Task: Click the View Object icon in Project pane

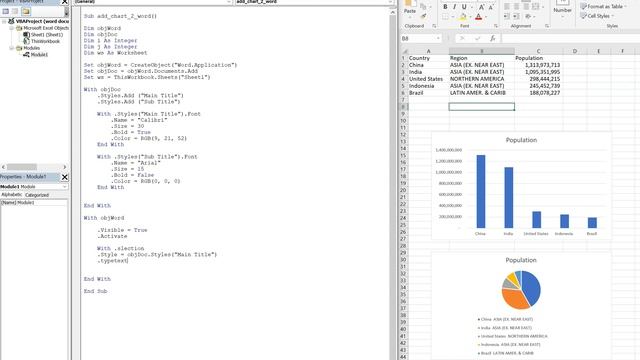Action: point(16,11)
